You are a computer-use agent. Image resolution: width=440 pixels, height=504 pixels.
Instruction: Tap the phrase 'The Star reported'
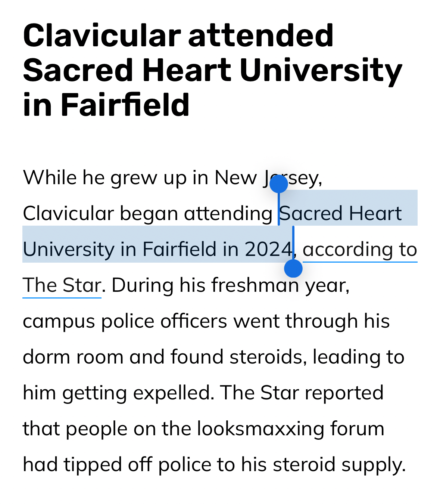[302, 393]
